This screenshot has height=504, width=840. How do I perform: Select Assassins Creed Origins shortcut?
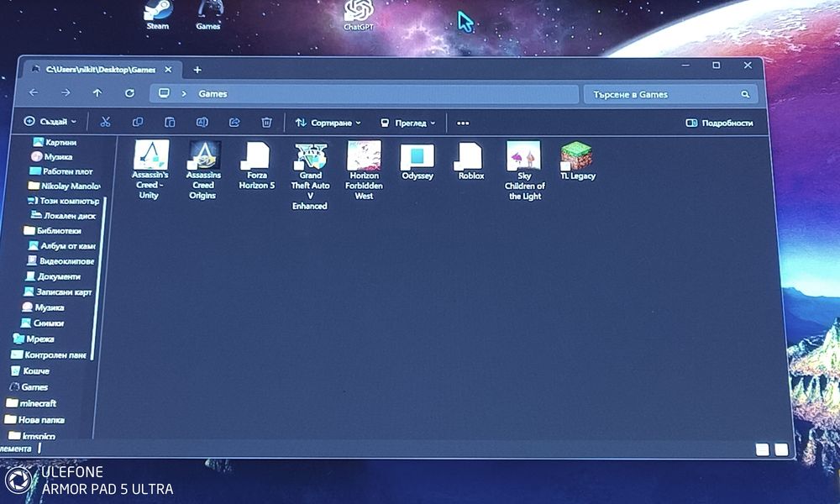pos(203,170)
